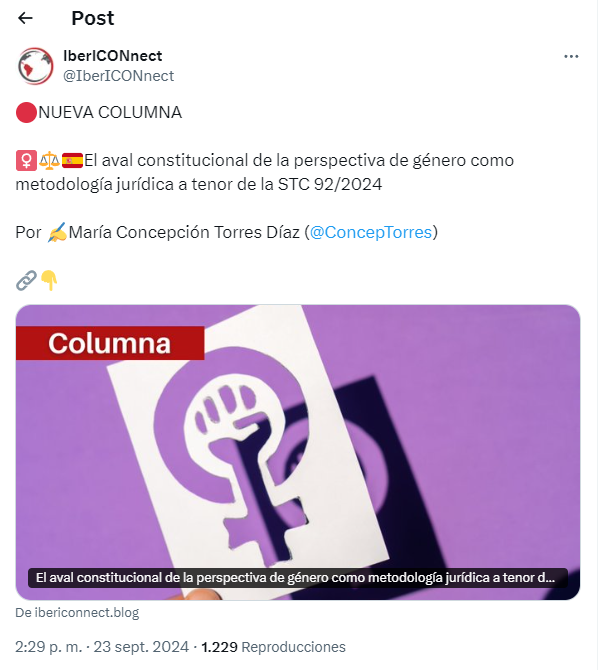Open the 2:29 p. m. 23 sept. 2024 timestamp

pos(102,647)
